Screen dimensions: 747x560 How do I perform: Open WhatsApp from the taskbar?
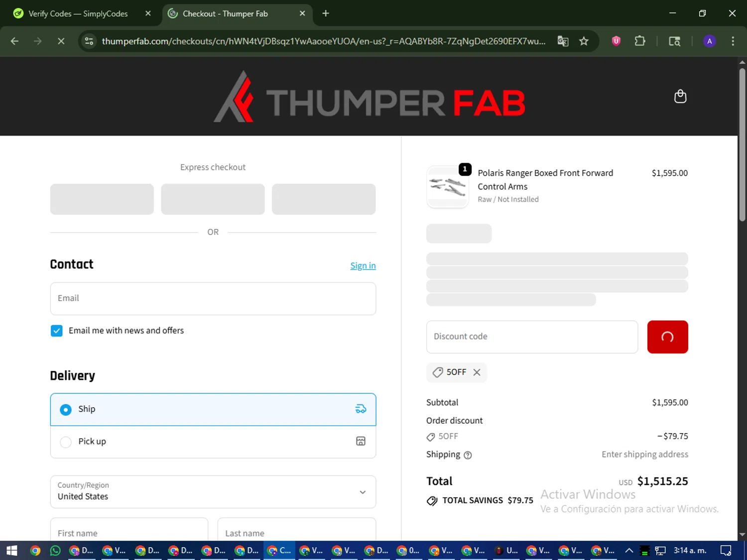[x=55, y=551]
